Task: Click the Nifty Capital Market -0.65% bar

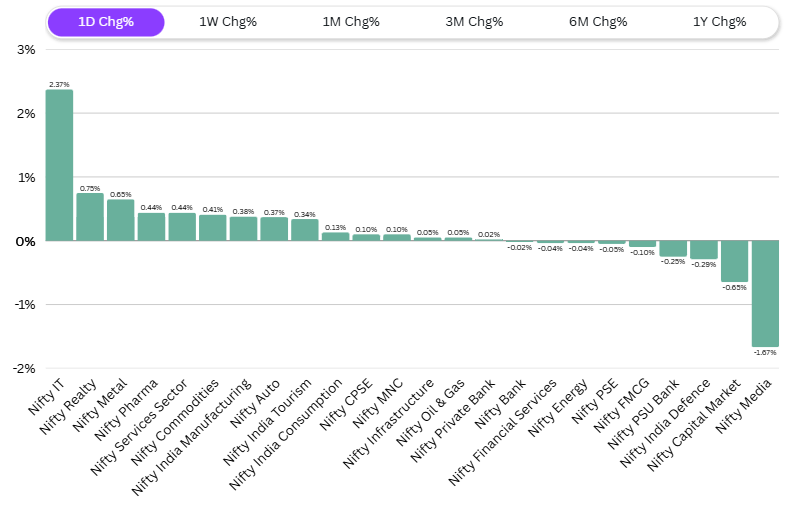Action: click(734, 261)
